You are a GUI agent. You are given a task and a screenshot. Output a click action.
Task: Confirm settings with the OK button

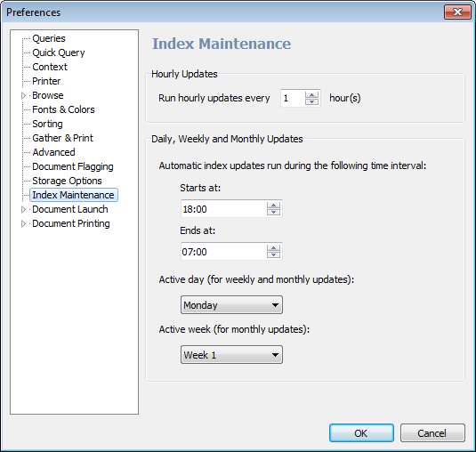(x=361, y=433)
